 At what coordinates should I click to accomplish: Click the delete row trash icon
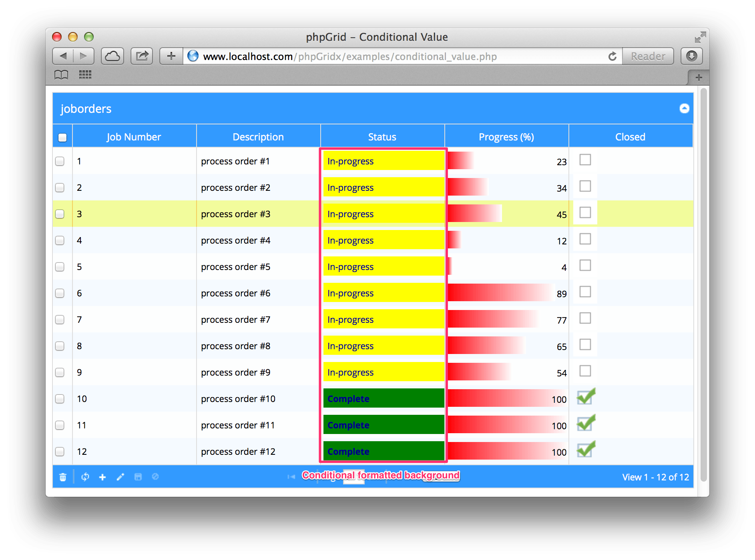click(63, 477)
